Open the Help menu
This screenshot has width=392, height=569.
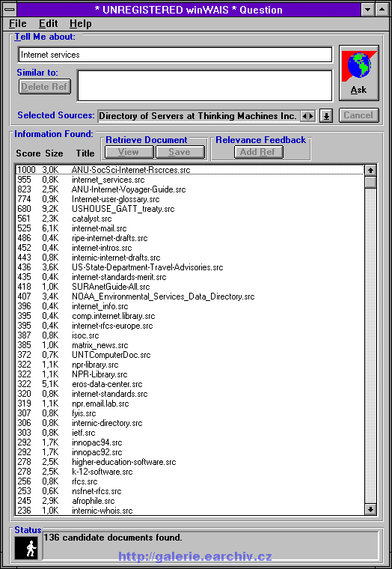(x=81, y=24)
